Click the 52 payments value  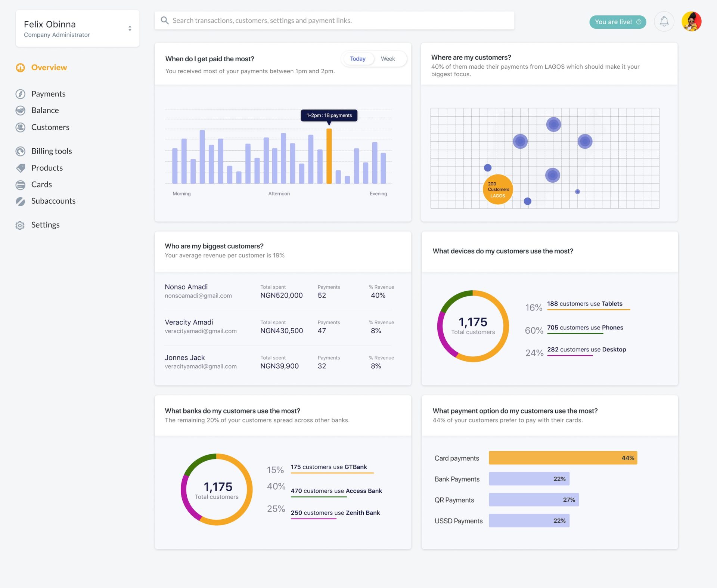(x=322, y=295)
